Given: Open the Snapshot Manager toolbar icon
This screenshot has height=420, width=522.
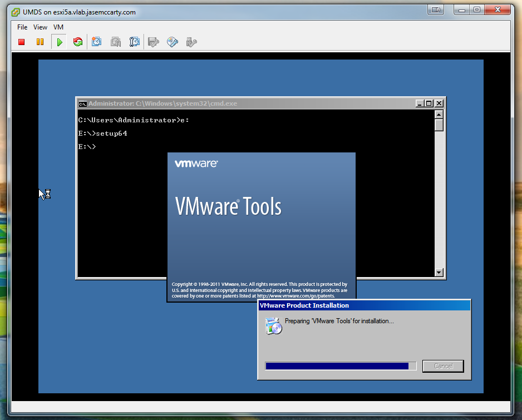Looking at the screenshot, I should tap(135, 42).
